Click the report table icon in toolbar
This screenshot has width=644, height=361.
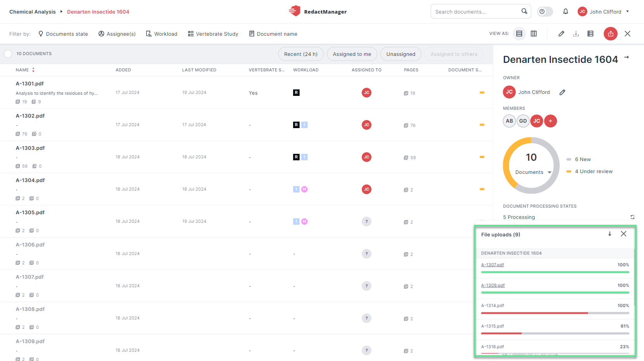point(590,34)
